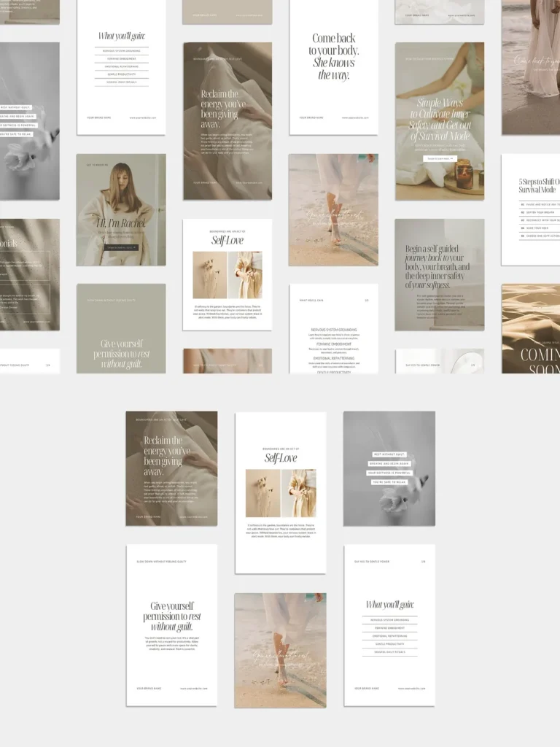Open the beach footsteps card below the tall Self-Love card
560x747 pixels.
coord(281,650)
